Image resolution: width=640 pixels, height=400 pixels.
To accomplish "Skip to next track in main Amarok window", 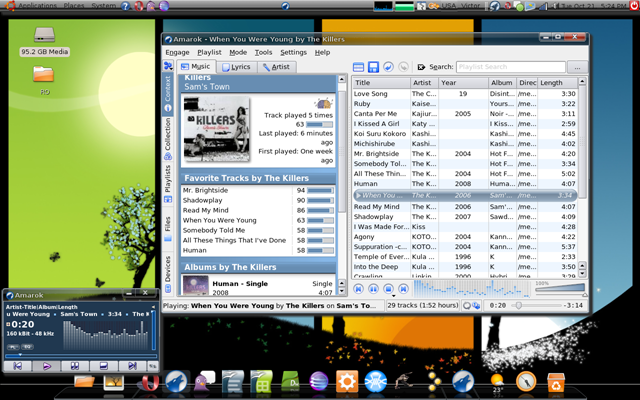I will pyautogui.click(x=403, y=289).
